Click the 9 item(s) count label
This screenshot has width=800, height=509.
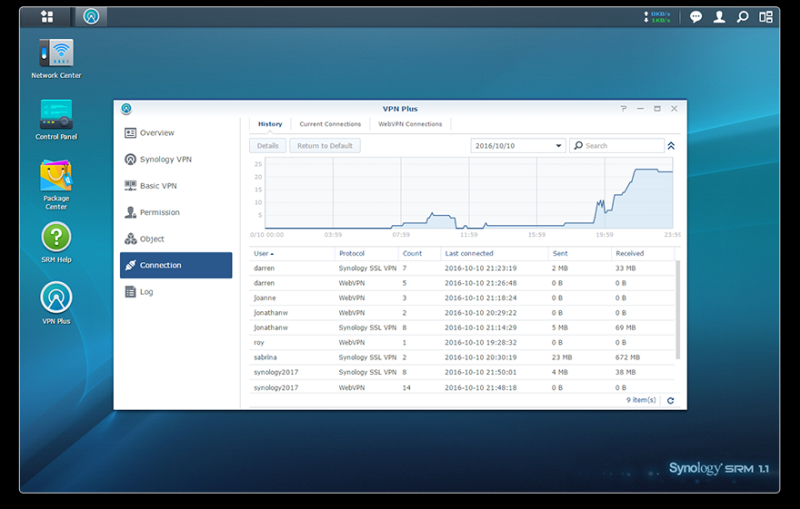pyautogui.click(x=641, y=400)
